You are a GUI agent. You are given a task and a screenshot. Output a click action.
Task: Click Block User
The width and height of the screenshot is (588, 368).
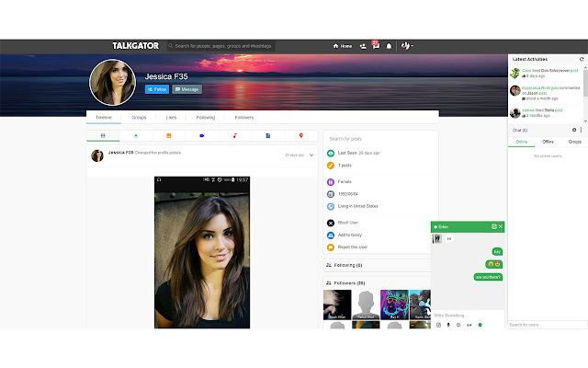(347, 223)
